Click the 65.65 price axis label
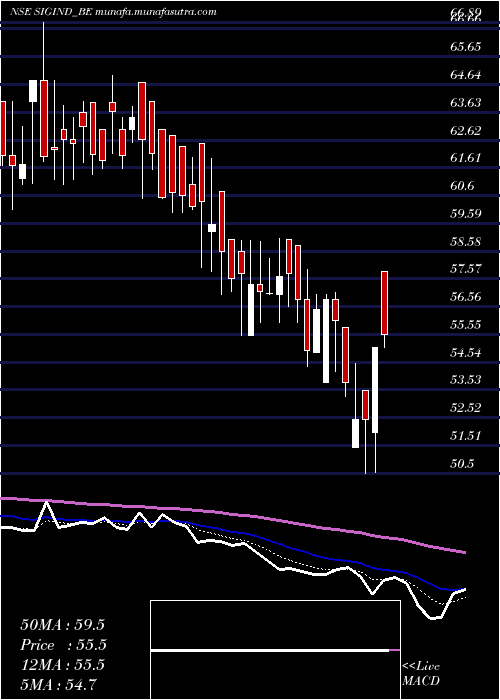The image size is (500, 700). (466, 46)
